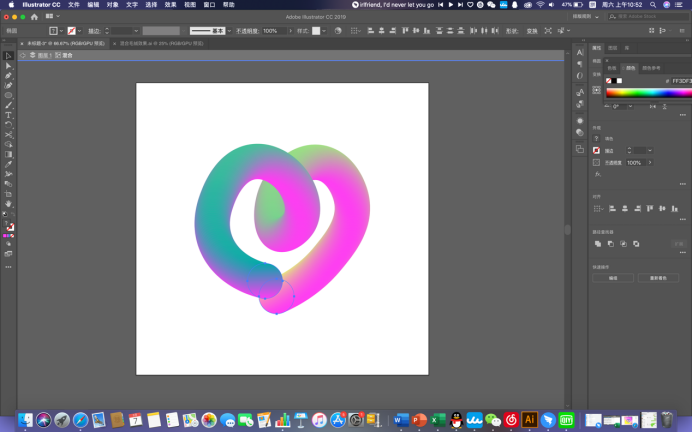Click stroke none swatch in Properties panel
This screenshot has width=692, height=433.
597,151
